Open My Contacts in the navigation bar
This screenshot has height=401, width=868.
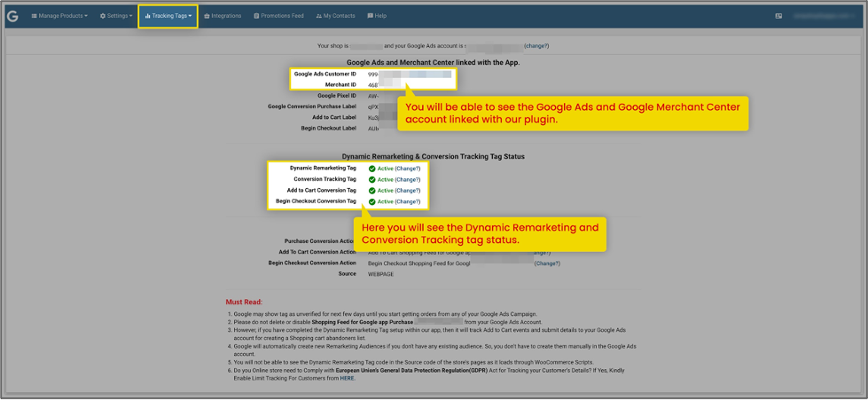pos(335,16)
